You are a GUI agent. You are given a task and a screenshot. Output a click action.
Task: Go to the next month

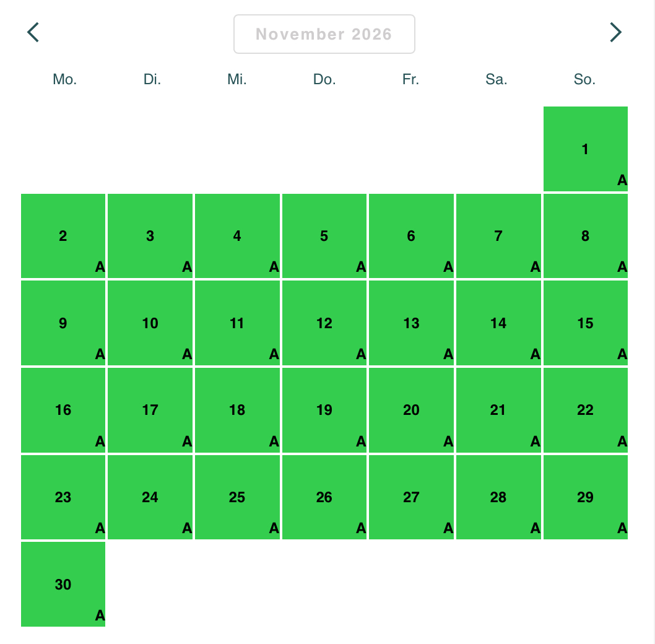[x=615, y=32]
